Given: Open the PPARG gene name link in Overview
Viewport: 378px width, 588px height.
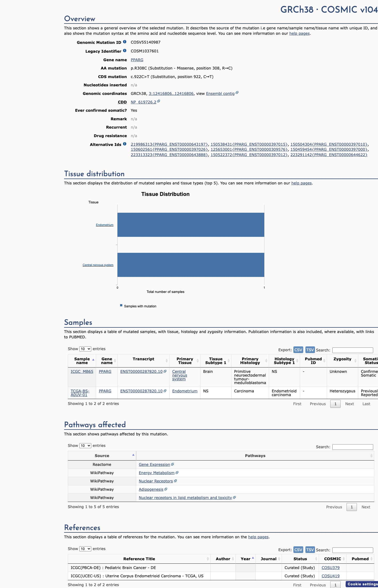Looking at the screenshot, I should [x=137, y=60].
